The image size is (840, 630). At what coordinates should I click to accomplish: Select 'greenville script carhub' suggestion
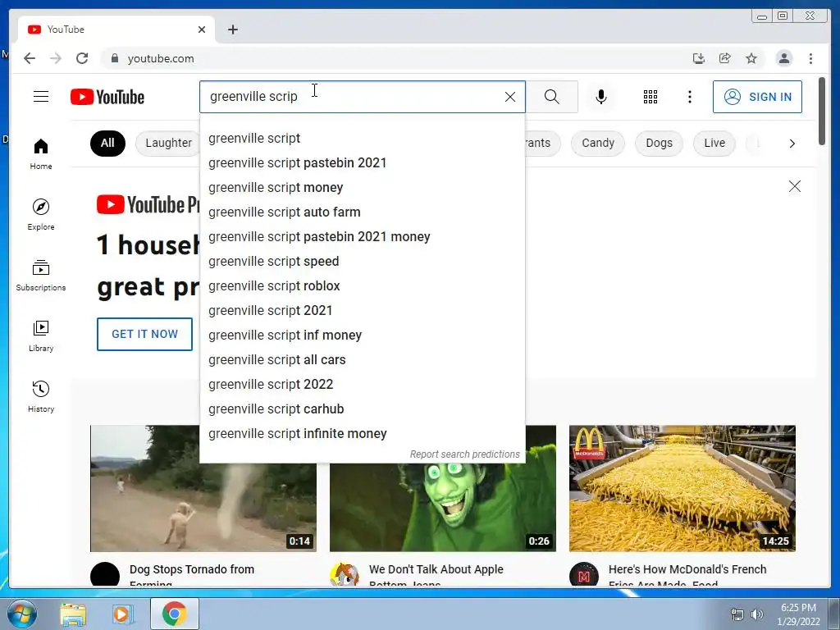(x=362, y=409)
